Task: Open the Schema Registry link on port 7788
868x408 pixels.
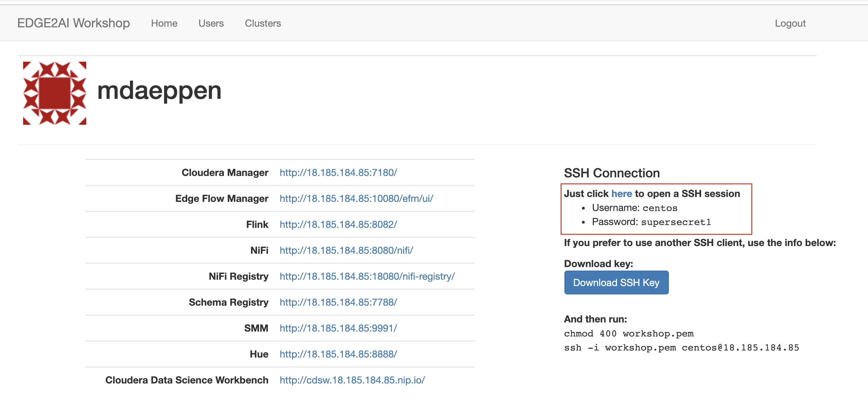Action: (338, 302)
